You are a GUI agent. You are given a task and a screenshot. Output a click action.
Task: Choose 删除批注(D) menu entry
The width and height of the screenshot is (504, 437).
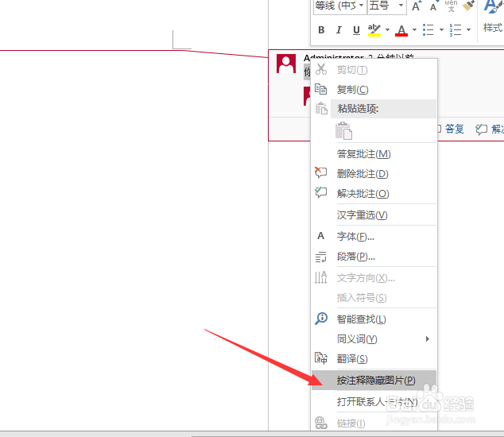[x=374, y=174]
